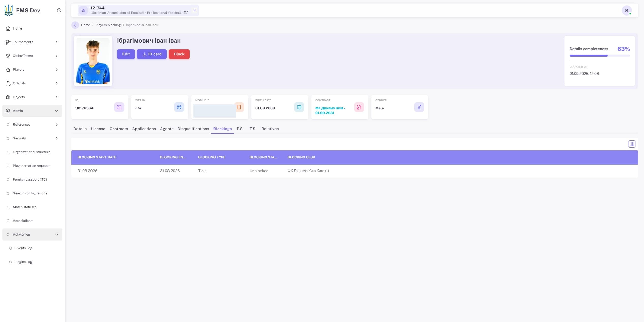Click the FIFA ID football icon
Image resolution: width=644 pixels, height=322 pixels.
(x=179, y=107)
